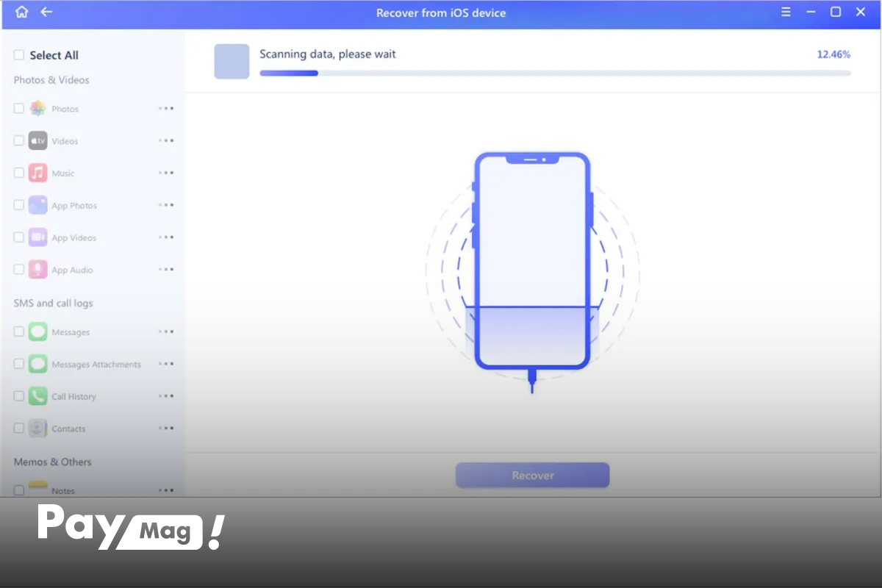Check the Select All checkbox
The height and width of the screenshot is (588, 882).
click(x=19, y=55)
